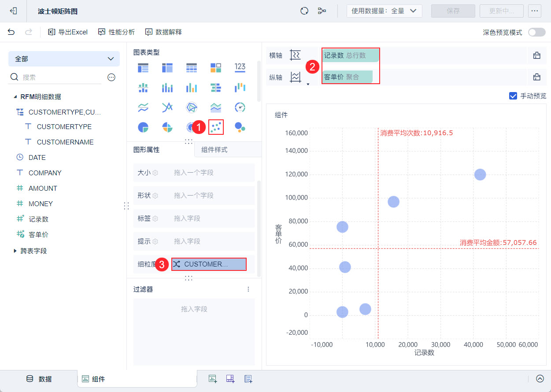This screenshot has height=392, width=551.
Task: Select the colored block treemap chart icon
Action: (x=216, y=67)
